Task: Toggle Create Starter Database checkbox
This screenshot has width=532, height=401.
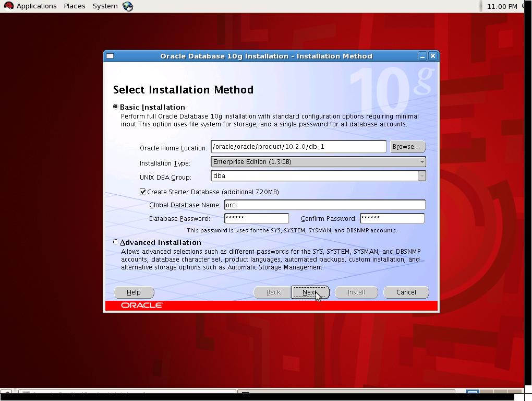Action: (x=143, y=192)
